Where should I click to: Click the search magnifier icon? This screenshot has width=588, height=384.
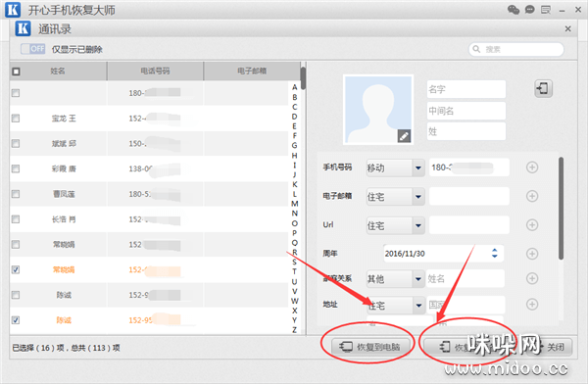476,49
